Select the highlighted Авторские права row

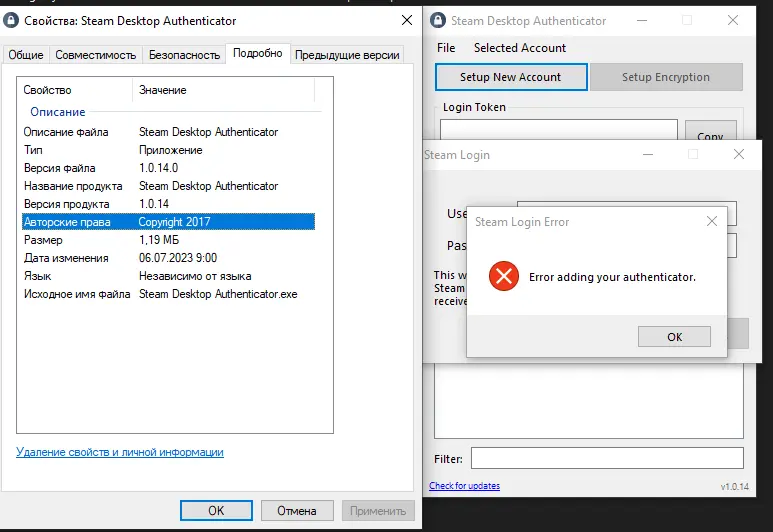[169, 222]
